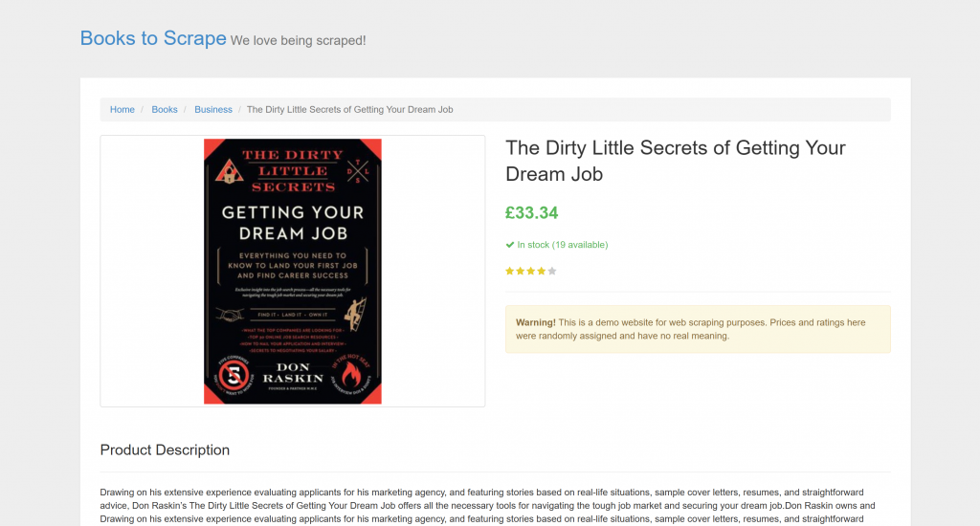
Task: Click the first yellow rating star
Action: click(x=510, y=272)
